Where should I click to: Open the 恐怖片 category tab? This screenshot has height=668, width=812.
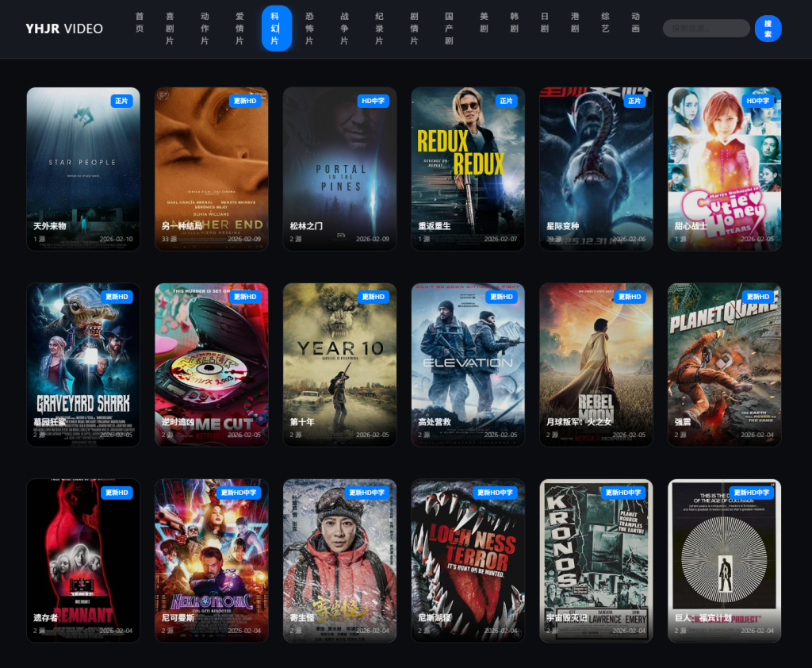click(309, 29)
